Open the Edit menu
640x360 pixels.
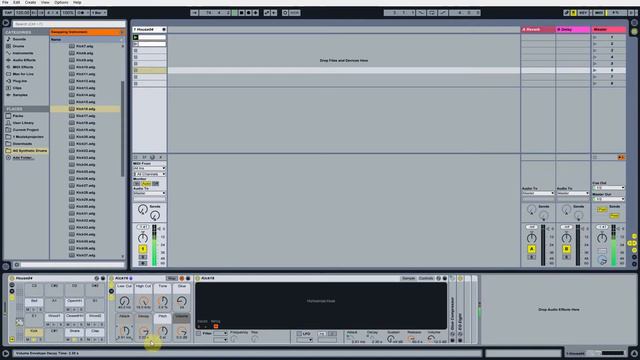point(16,2)
